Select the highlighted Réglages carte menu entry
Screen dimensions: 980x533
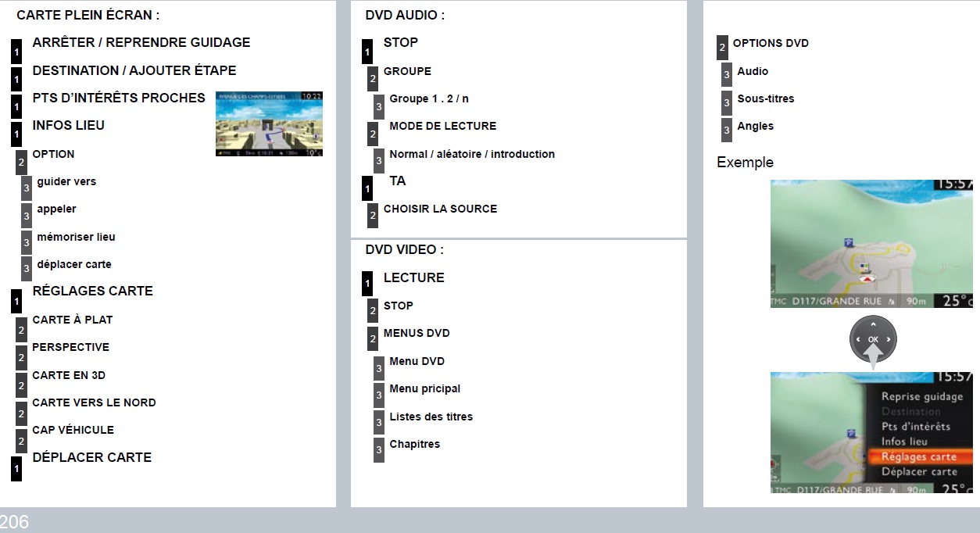(918, 457)
